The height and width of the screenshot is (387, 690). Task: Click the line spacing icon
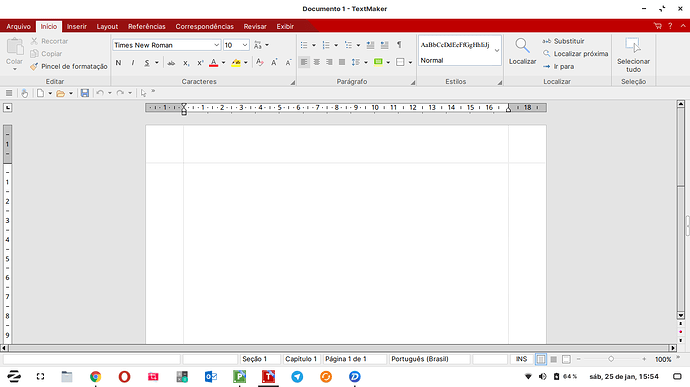(356, 62)
